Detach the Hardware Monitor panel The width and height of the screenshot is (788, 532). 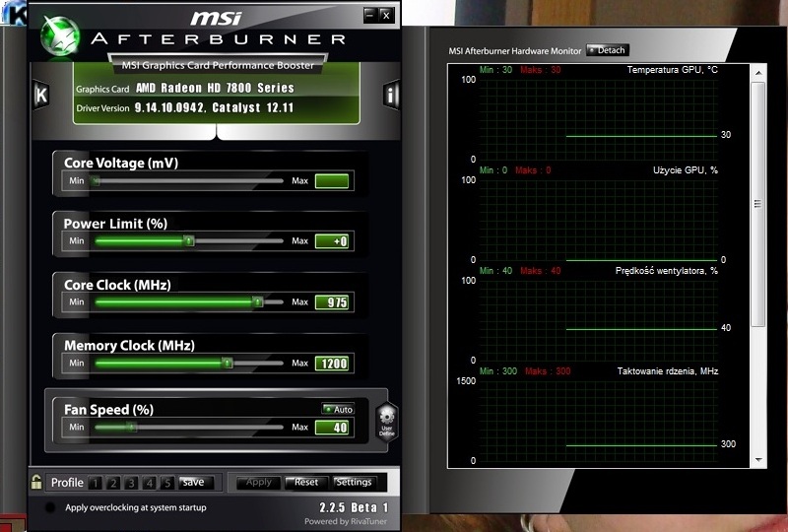pyautogui.click(x=608, y=50)
